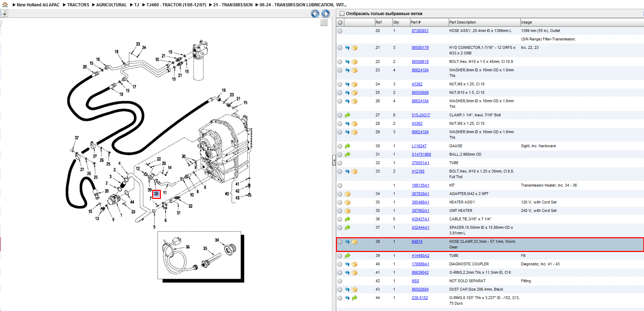Collapse the diagram pane using splitter arrow
644x311 pixels.
[x=334, y=161]
